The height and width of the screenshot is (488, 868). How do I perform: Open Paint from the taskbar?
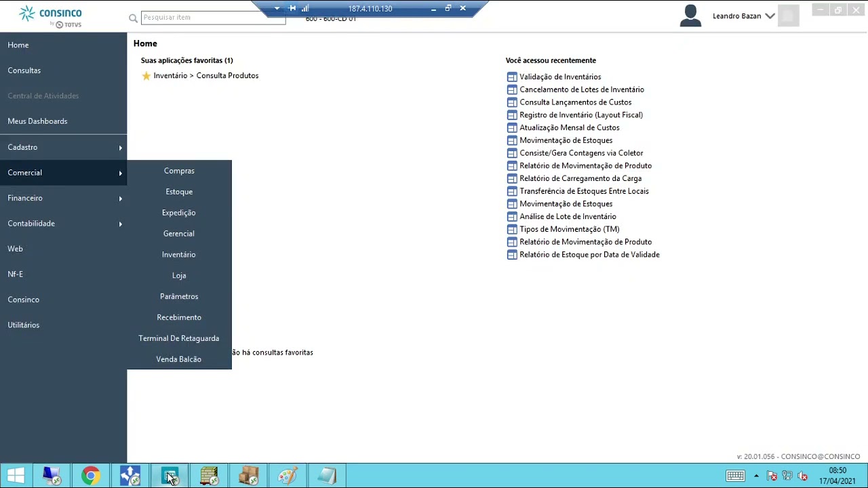tap(288, 476)
